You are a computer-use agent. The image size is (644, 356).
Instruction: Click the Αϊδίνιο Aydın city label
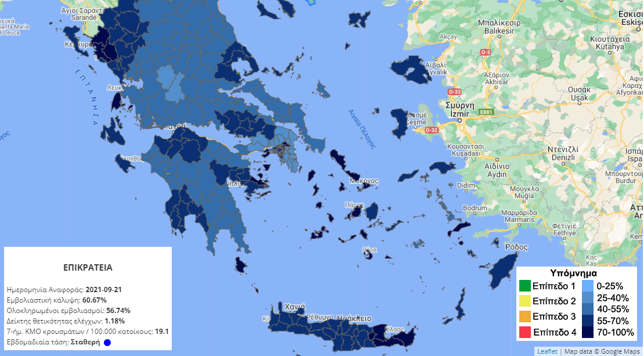(x=497, y=170)
